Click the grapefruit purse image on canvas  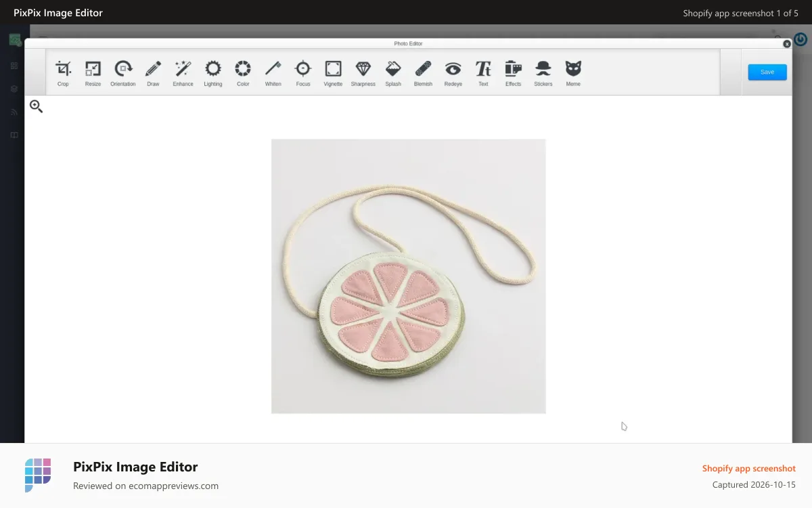pos(409,276)
